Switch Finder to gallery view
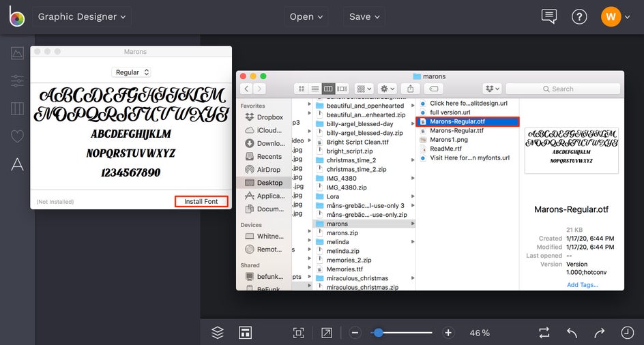Image resolution: width=644 pixels, height=345 pixels. [342, 89]
